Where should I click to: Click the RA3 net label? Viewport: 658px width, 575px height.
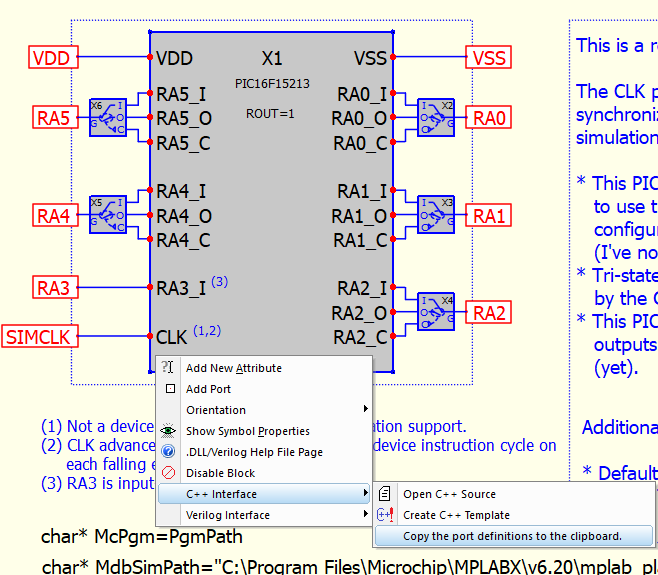click(x=55, y=288)
